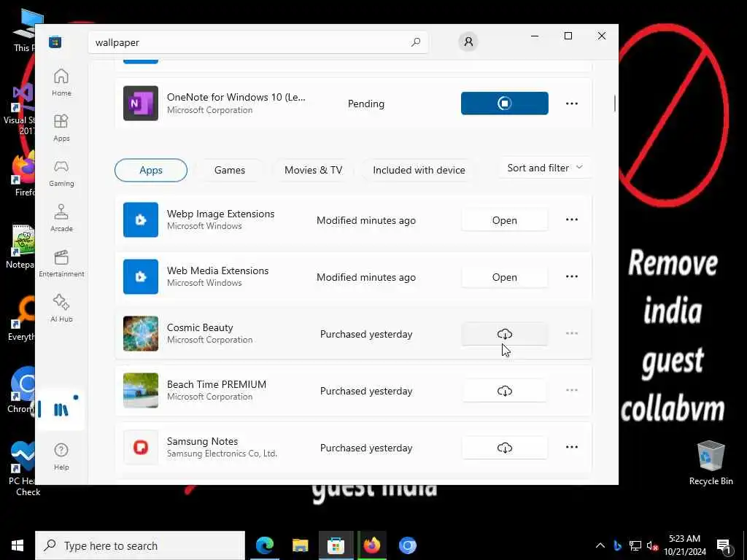Open Webp Image Extensions app
The image size is (747, 560).
505,220
